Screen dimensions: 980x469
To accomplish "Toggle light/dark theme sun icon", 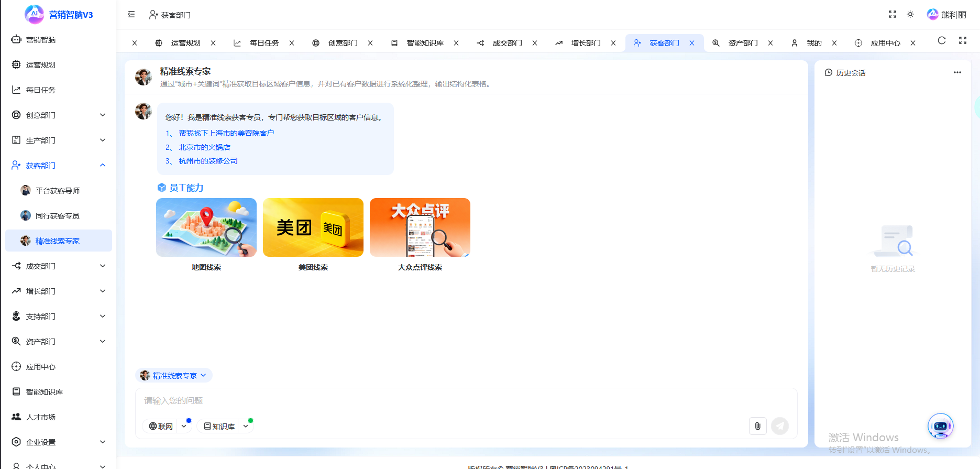I will (x=910, y=15).
